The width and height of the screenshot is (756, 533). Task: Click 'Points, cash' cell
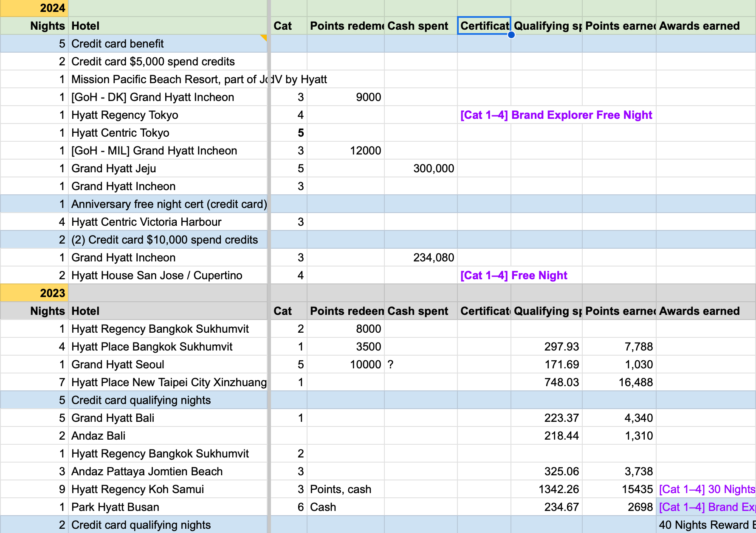(346, 489)
